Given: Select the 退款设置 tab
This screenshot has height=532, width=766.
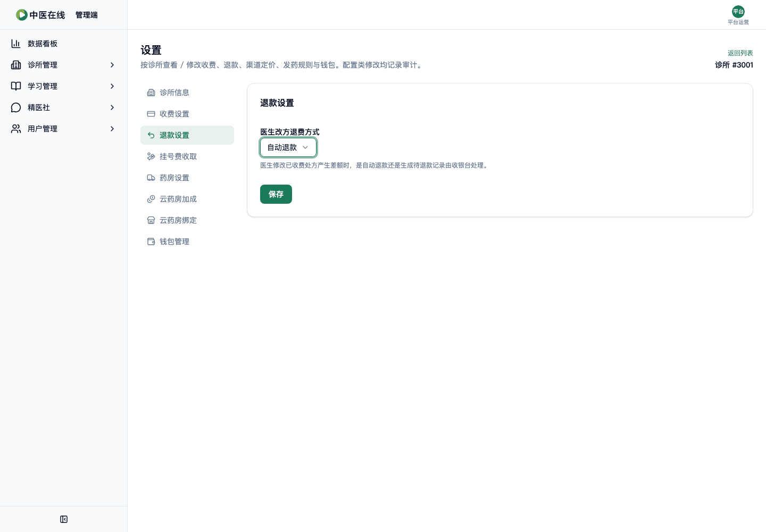Looking at the screenshot, I should [187, 135].
